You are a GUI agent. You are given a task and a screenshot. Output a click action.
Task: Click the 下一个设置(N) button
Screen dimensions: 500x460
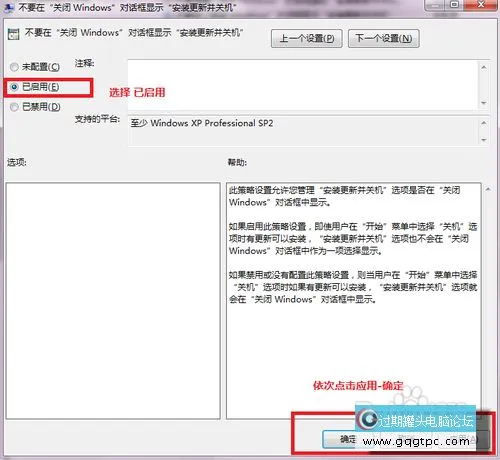383,39
